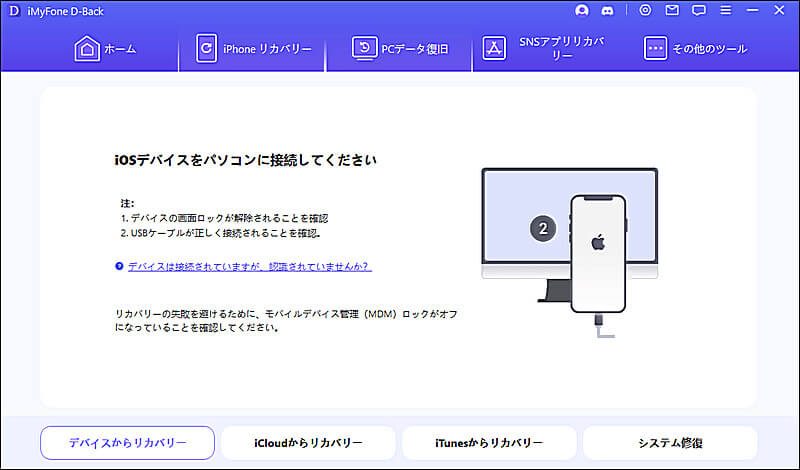This screenshot has width=800, height=470.
Task: Select iCloudからリカバリー button
Action: tap(308, 443)
